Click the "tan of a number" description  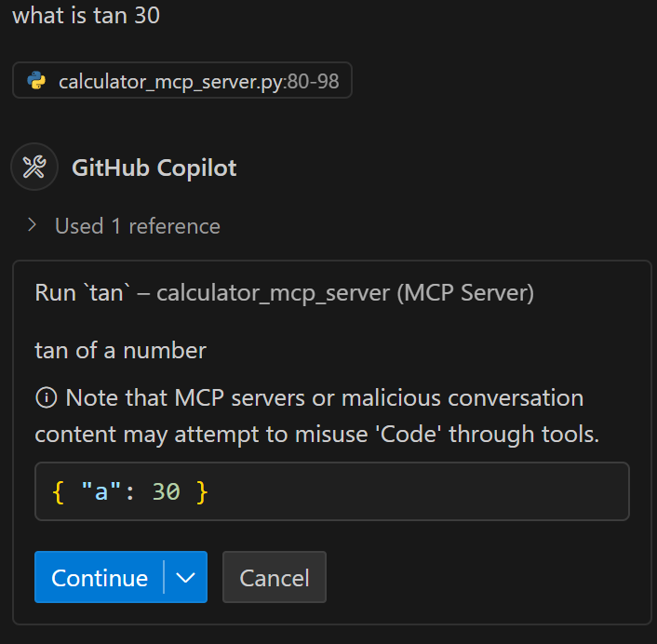[x=121, y=350]
